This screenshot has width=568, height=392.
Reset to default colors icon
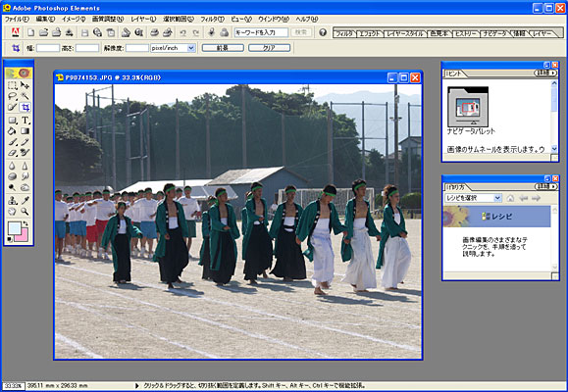pos(10,239)
